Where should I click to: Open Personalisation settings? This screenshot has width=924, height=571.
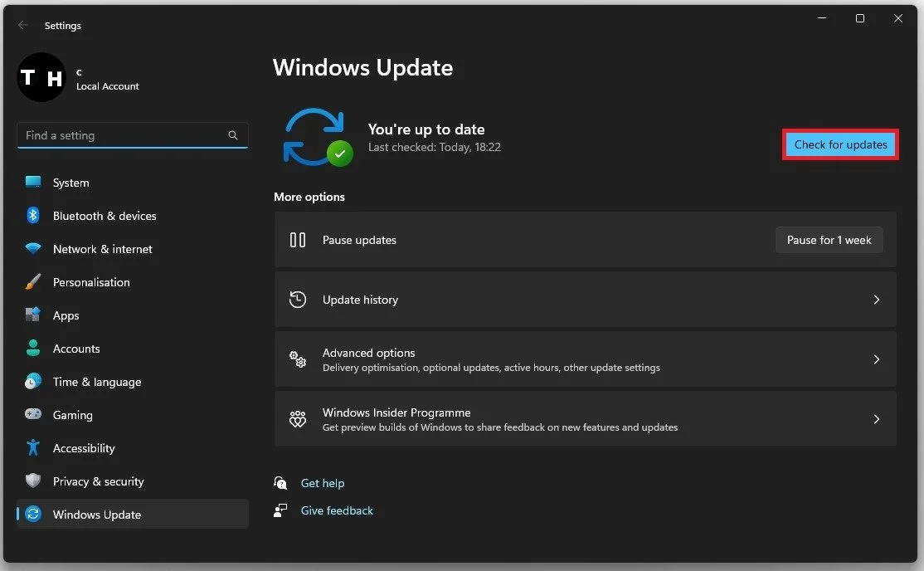pyautogui.click(x=133, y=282)
